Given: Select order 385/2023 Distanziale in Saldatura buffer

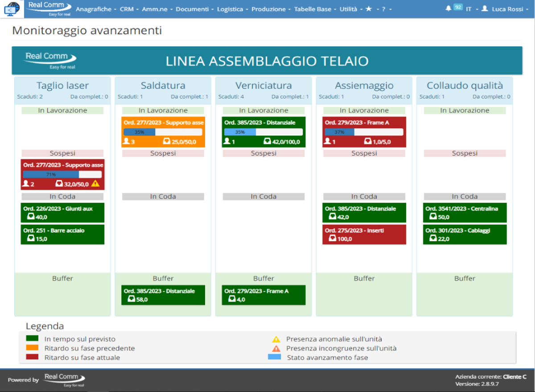Looking at the screenshot, I should [x=163, y=295].
